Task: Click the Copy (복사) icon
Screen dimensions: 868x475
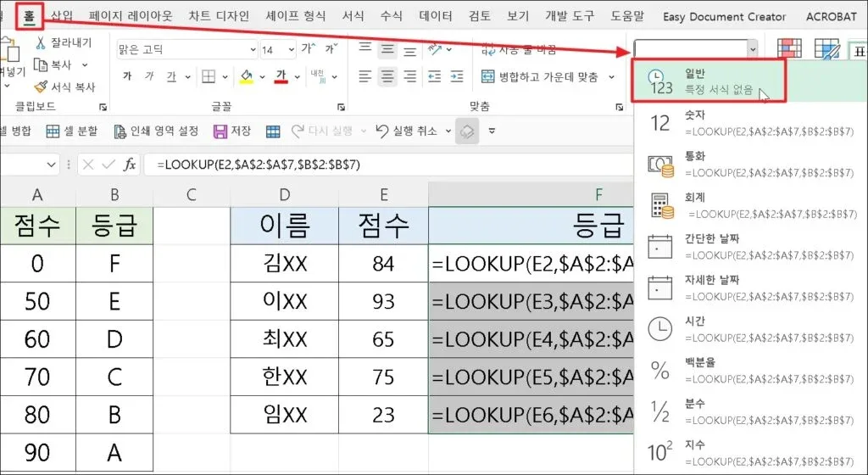Action: (41, 64)
